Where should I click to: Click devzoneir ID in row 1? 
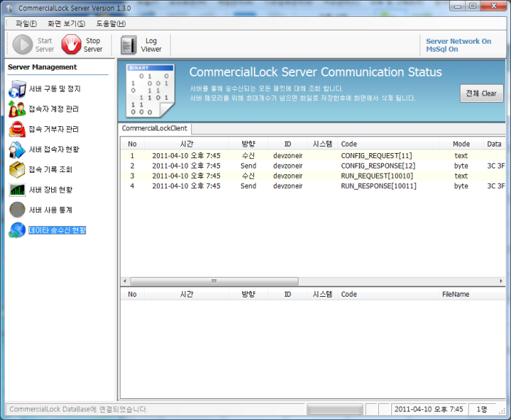288,155
